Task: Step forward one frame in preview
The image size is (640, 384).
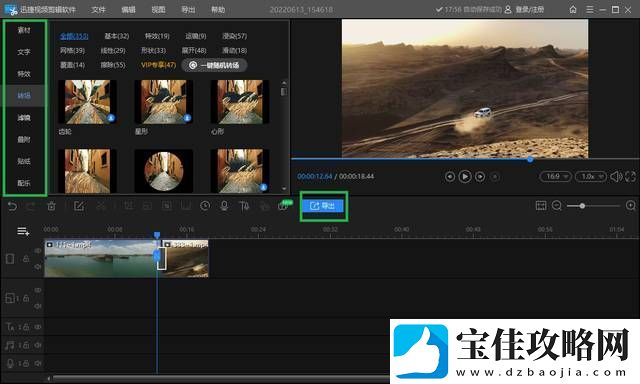Action: 480,177
